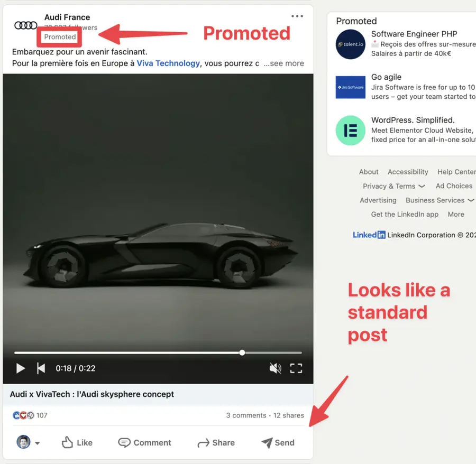Screen dimensions: 476x464
Task: Enter fullscreen mode on the video
Action: click(x=297, y=368)
